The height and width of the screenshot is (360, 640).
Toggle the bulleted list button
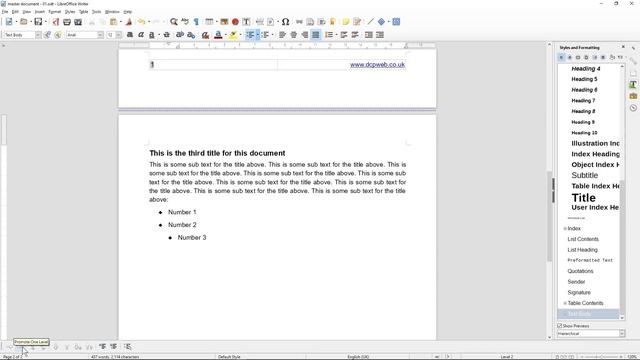pos(250,35)
